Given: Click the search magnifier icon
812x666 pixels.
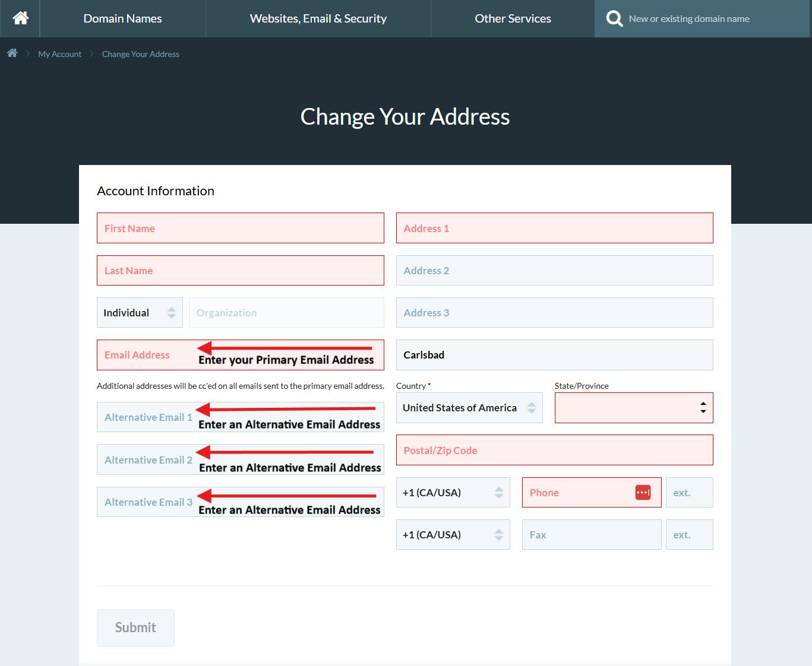Looking at the screenshot, I should (614, 18).
